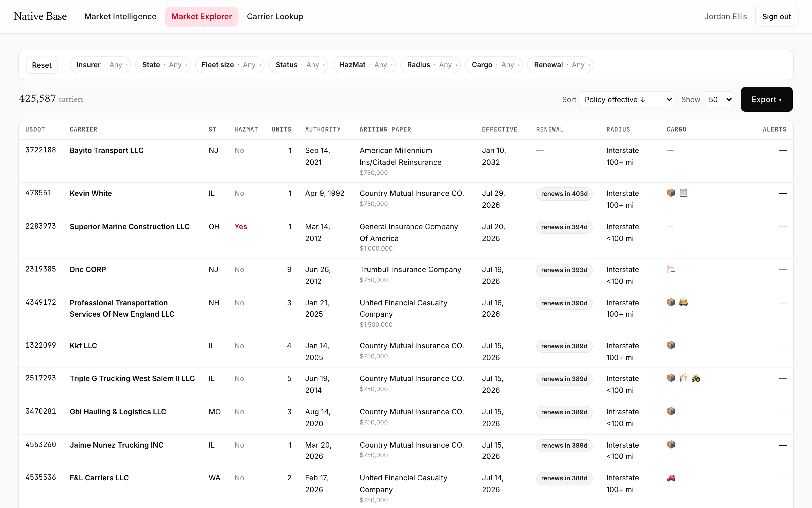Open the Status filter dropdown

[298, 65]
